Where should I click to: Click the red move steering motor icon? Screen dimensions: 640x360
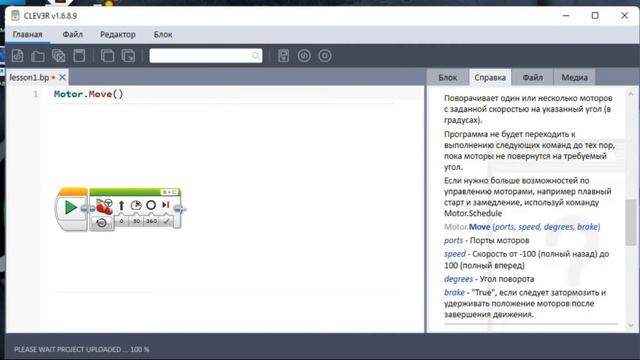click(104, 206)
